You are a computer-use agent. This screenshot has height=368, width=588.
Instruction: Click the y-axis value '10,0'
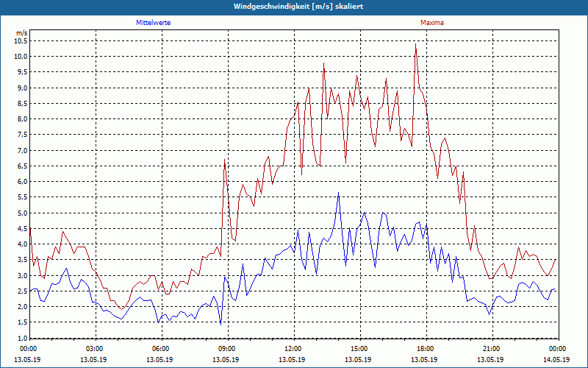click(x=21, y=57)
